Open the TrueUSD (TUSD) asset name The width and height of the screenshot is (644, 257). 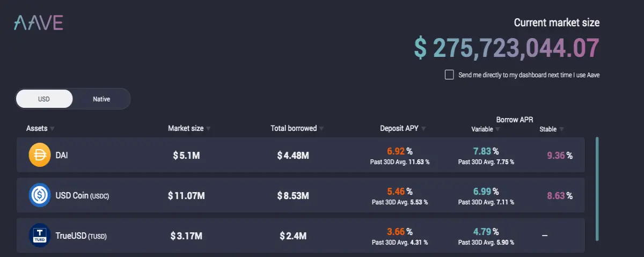tap(81, 235)
